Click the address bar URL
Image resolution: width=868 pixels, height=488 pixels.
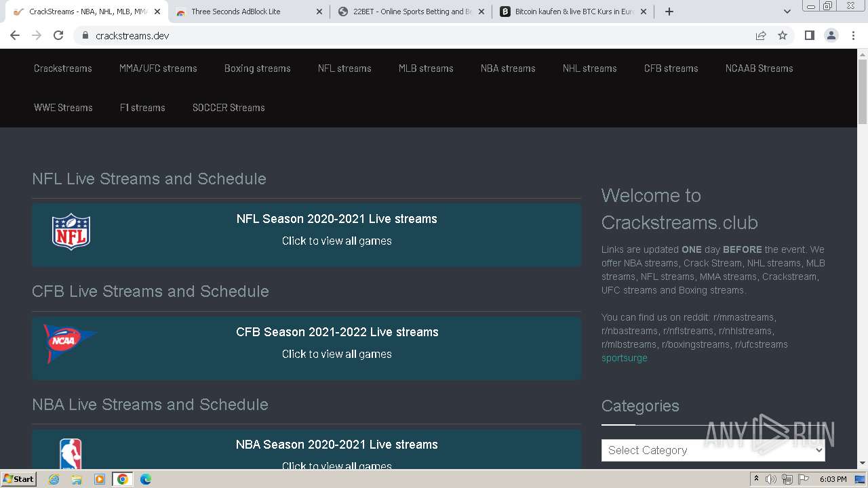click(132, 36)
